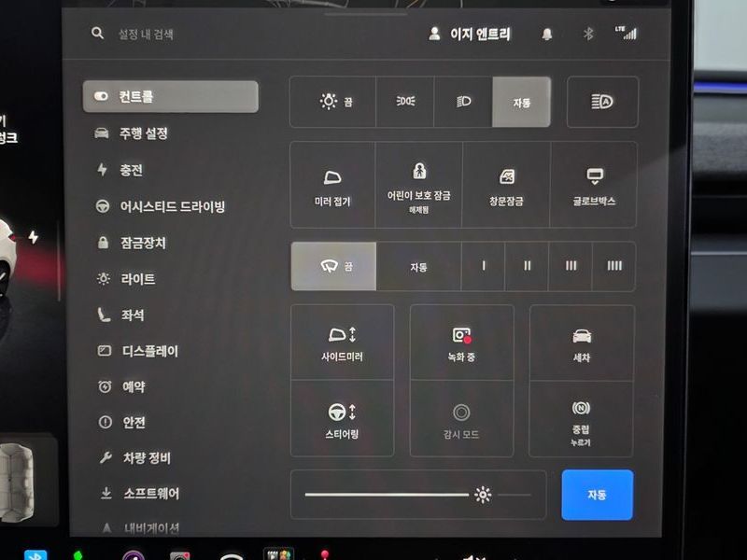Select the 좌석 seat menu
The width and height of the screenshot is (747, 560).
pos(120,315)
